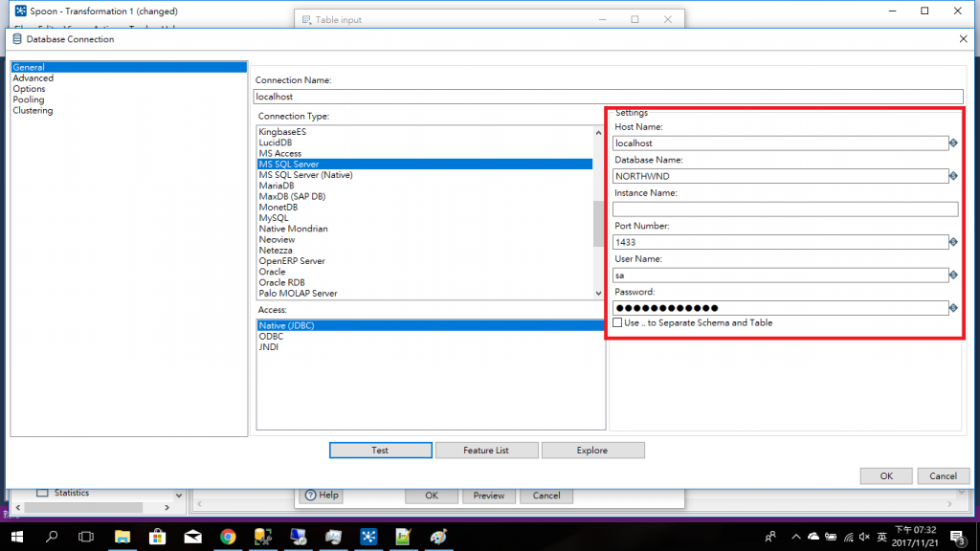This screenshot has height=551, width=980.
Task: Click OneDrive cloud tray icon
Action: pyautogui.click(x=813, y=537)
